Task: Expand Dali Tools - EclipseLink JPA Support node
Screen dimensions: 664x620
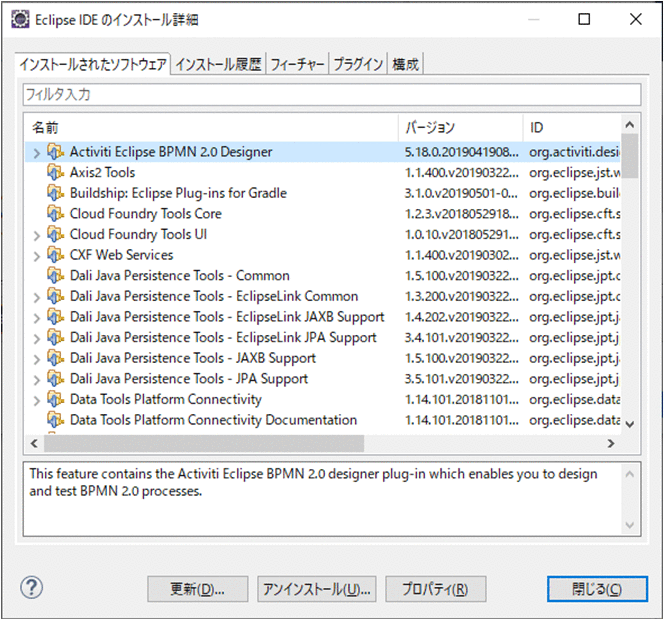Action: 37,338
